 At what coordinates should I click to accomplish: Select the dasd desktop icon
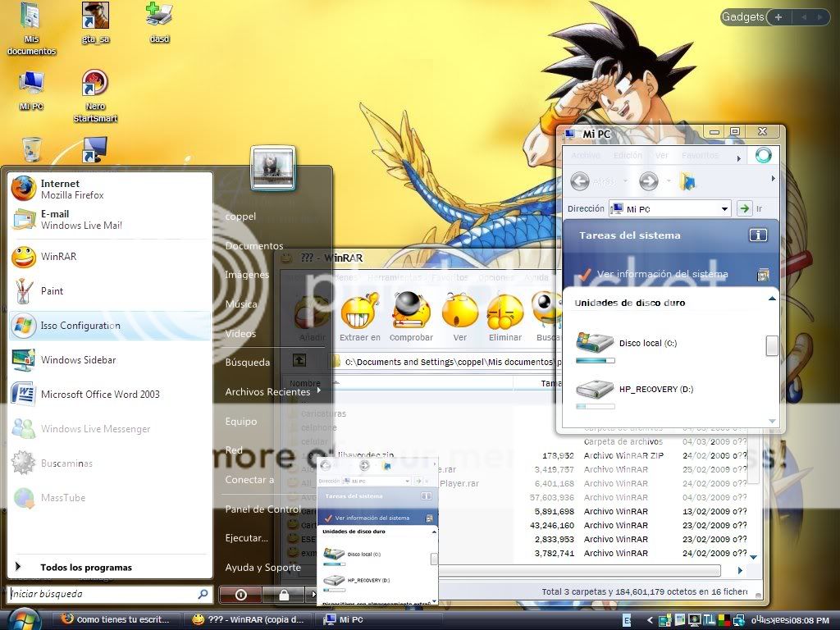point(159,23)
